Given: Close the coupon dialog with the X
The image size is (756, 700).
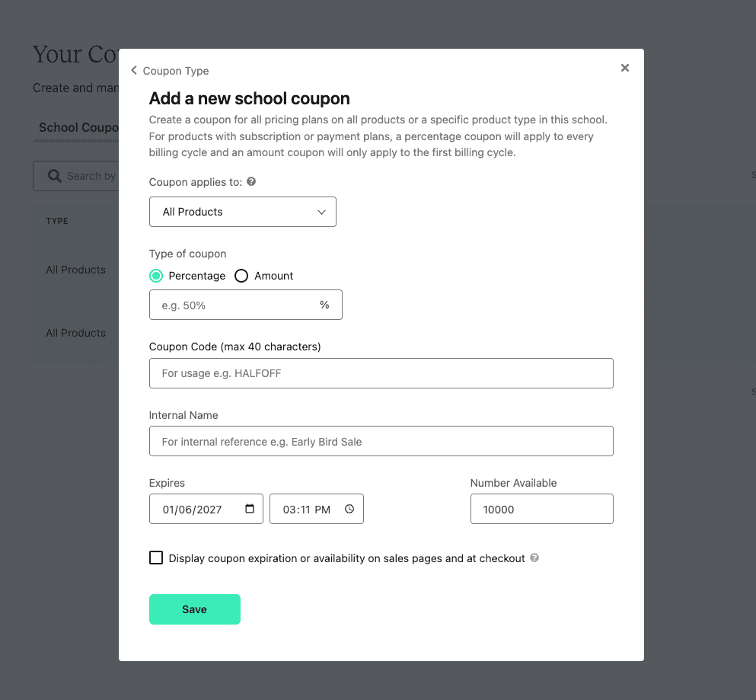Looking at the screenshot, I should tap(625, 68).
